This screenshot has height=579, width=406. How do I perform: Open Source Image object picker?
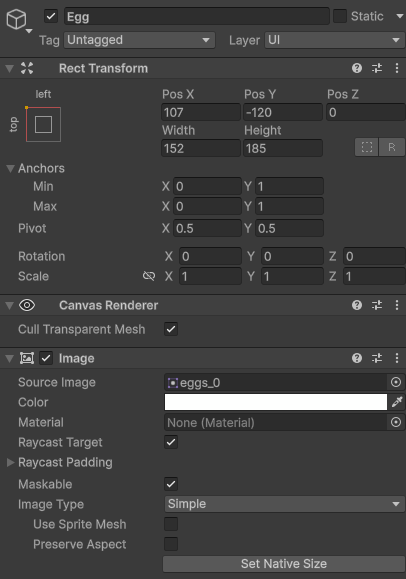click(396, 382)
